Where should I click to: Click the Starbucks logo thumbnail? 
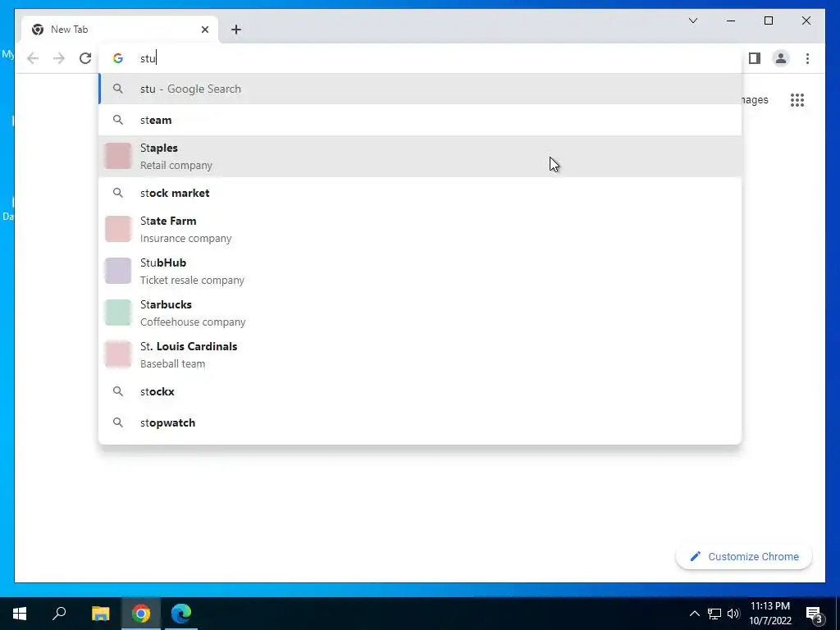click(118, 313)
